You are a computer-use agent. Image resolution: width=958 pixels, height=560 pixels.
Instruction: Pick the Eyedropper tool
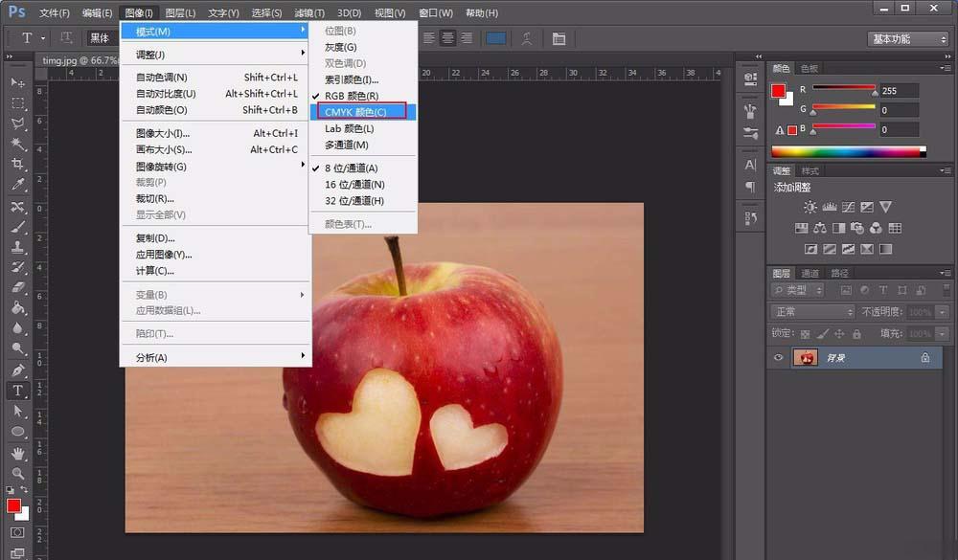(x=17, y=185)
